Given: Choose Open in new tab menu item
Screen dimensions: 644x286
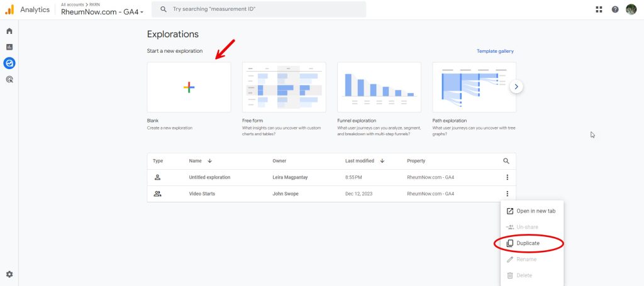Looking at the screenshot, I should click(x=535, y=211).
